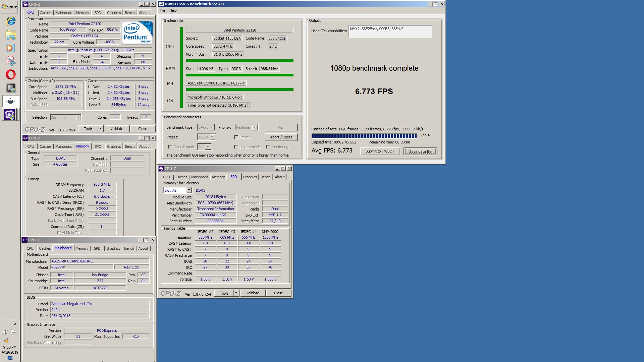Select Graphics tab in the Memory-tab CPU-Z window

coord(114,146)
